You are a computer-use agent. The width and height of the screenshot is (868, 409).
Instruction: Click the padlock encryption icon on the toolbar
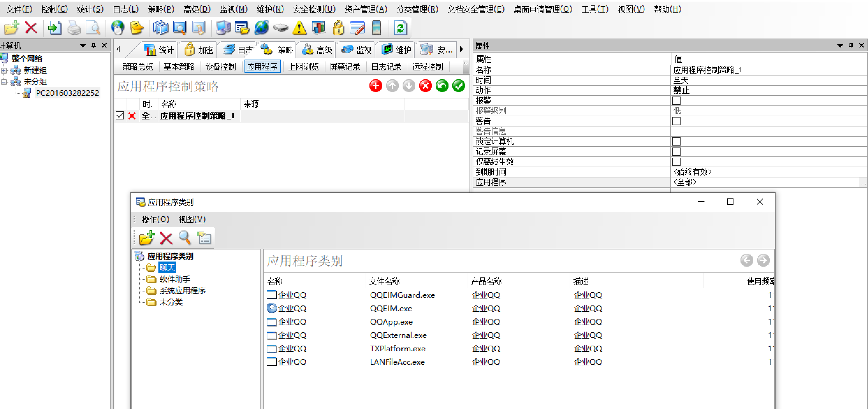click(339, 28)
